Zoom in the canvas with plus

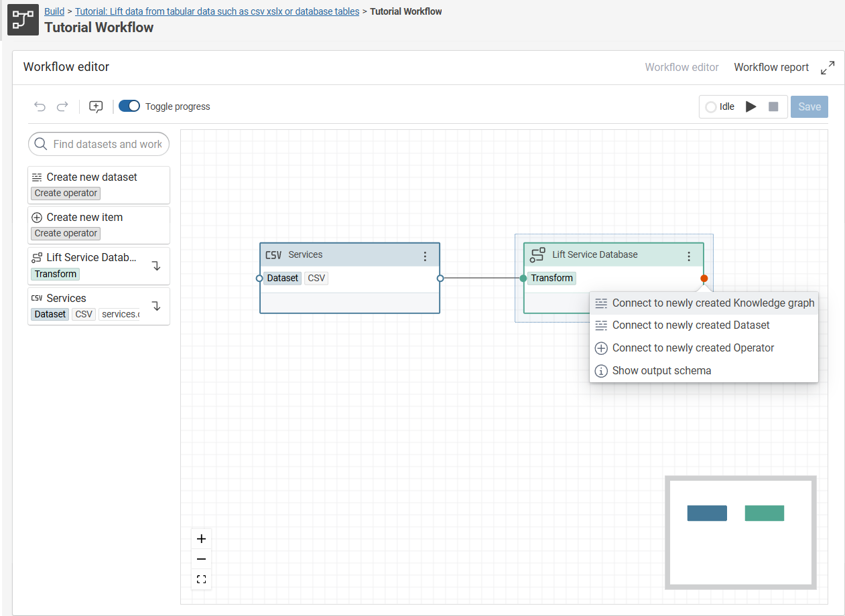tap(202, 539)
